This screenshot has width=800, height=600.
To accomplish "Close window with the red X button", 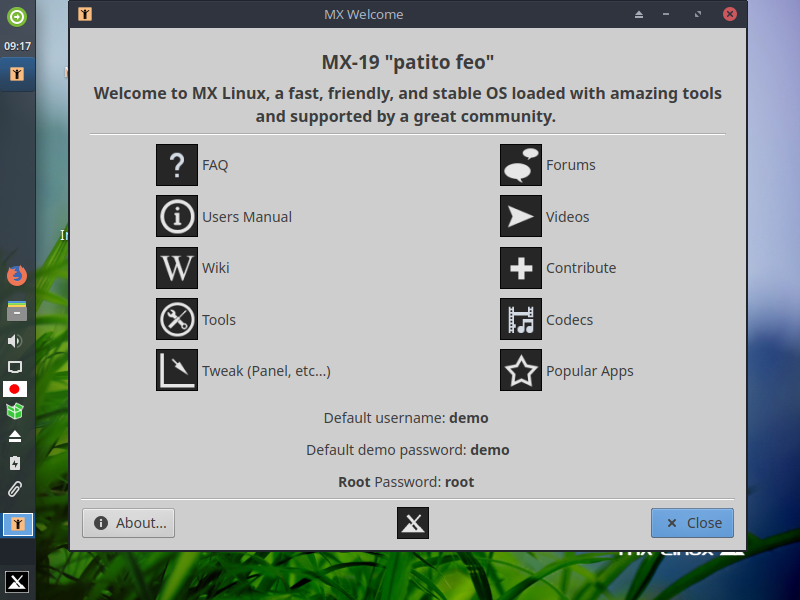I will click(x=730, y=14).
